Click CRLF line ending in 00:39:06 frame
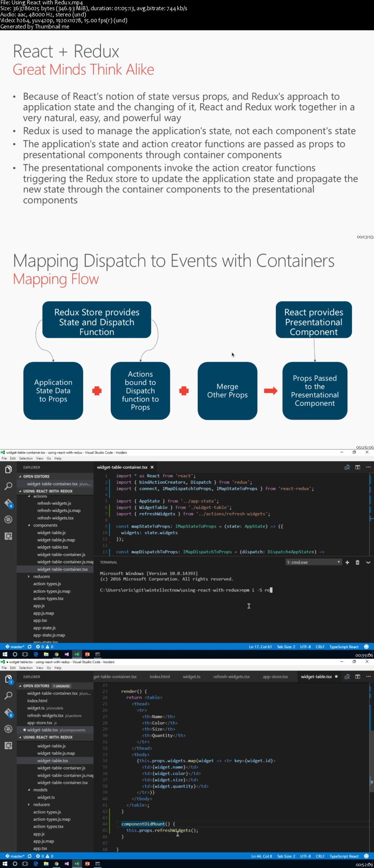Screen dimensions: 374x868 coord(320,647)
